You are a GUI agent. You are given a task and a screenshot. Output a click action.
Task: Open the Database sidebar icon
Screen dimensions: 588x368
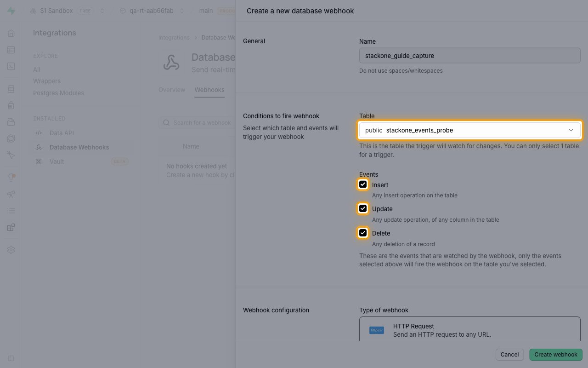tap(11, 89)
